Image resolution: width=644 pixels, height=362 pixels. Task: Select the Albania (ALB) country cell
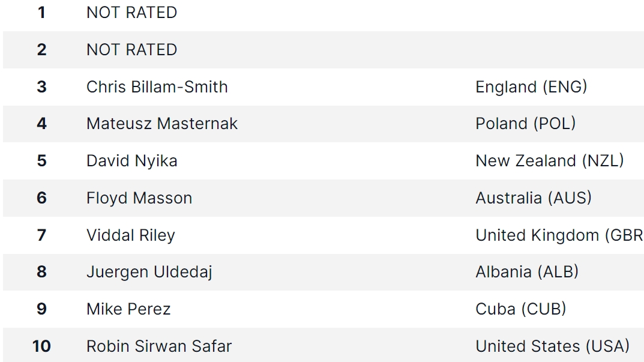point(527,272)
